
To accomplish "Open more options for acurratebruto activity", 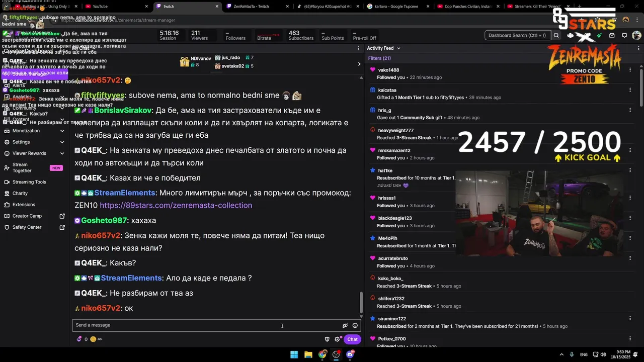I will point(630,258).
